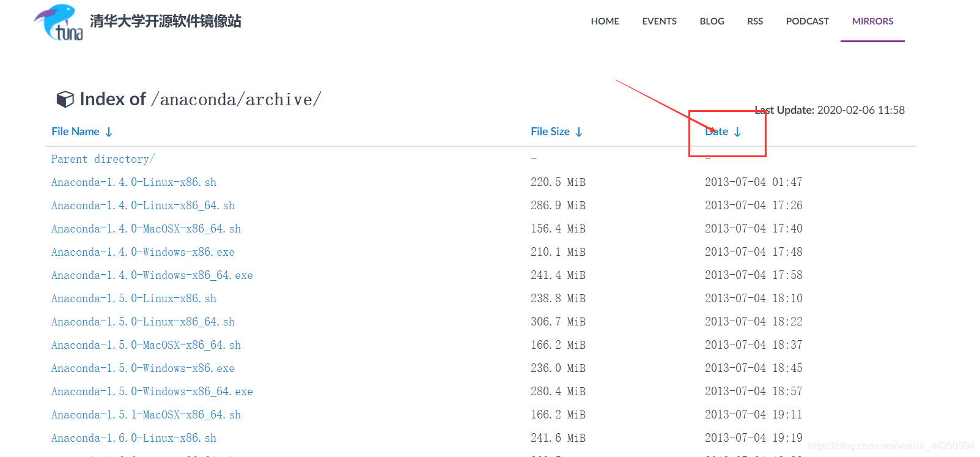Image resolution: width=980 pixels, height=457 pixels.
Task: Open the HOME nav item
Action: point(605,21)
